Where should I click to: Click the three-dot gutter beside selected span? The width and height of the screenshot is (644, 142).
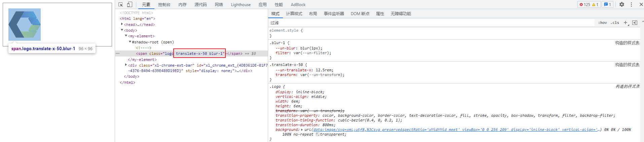[x=117, y=53]
